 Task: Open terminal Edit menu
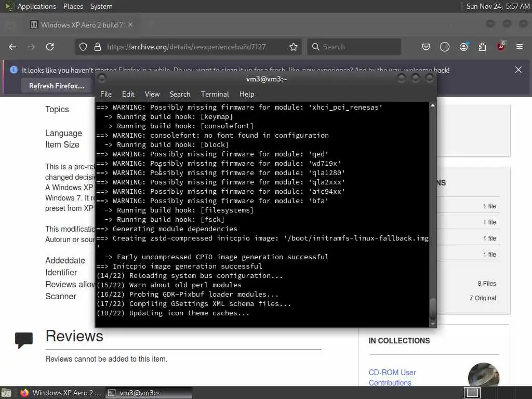(x=128, y=95)
